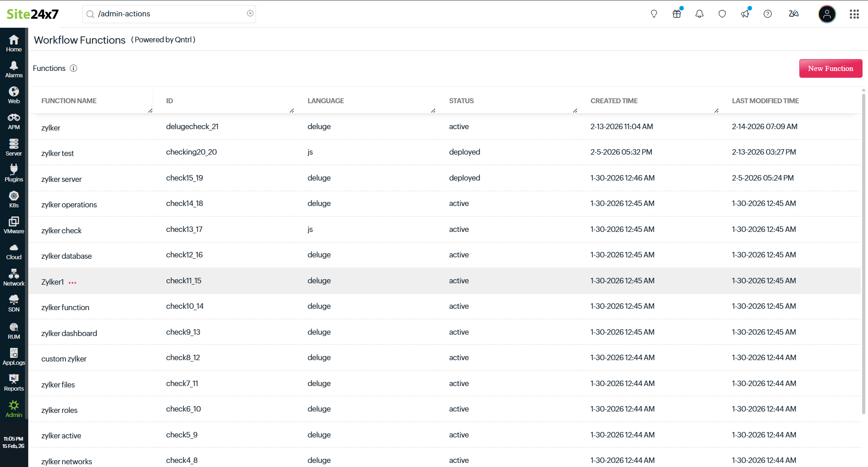868x467 pixels.
Task: Open the three-dot menu for Zylker1
Action: pos(72,282)
